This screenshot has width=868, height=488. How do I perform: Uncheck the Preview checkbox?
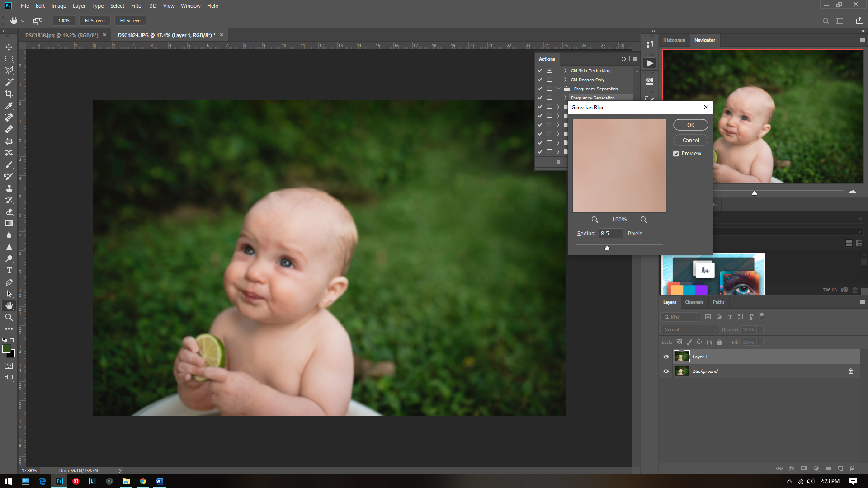(x=676, y=154)
